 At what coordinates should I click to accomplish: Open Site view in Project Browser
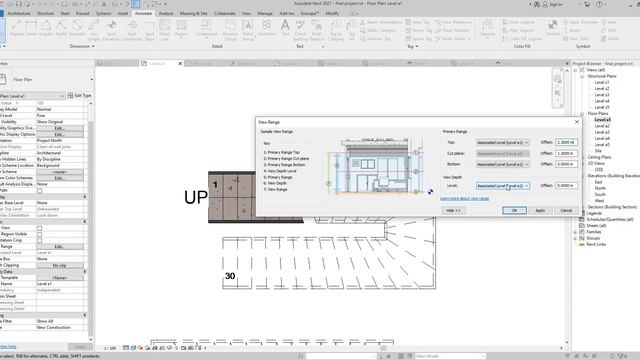(598, 151)
